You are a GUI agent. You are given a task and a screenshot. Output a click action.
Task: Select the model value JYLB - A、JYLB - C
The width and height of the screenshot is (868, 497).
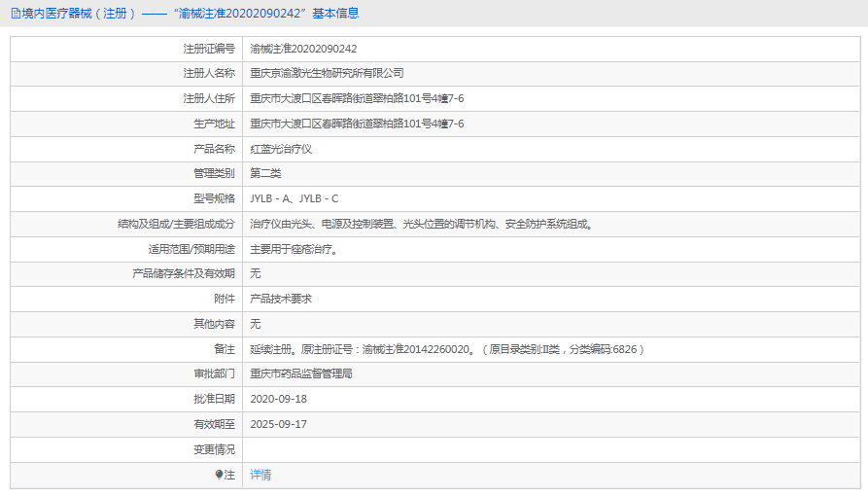[295, 198]
